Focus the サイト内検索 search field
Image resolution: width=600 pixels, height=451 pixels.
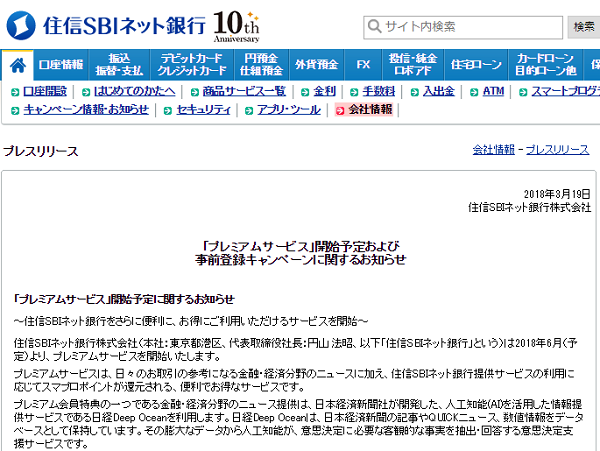(x=463, y=27)
